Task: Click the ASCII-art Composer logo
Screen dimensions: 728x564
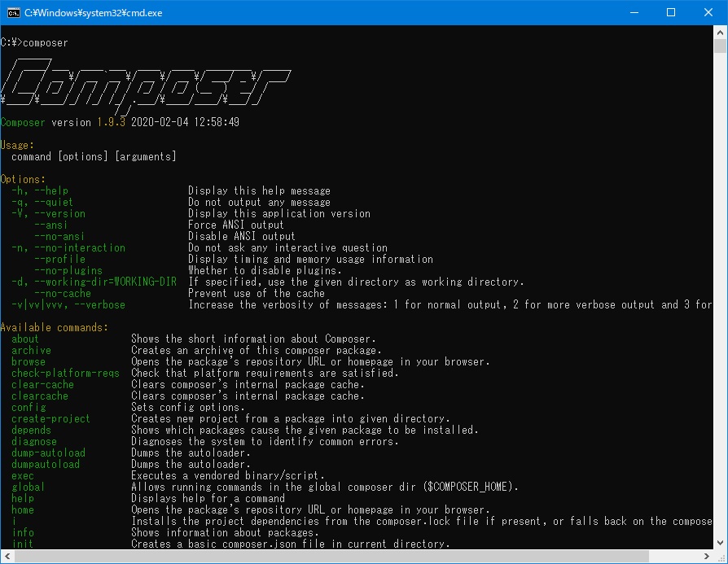Action: [147, 88]
